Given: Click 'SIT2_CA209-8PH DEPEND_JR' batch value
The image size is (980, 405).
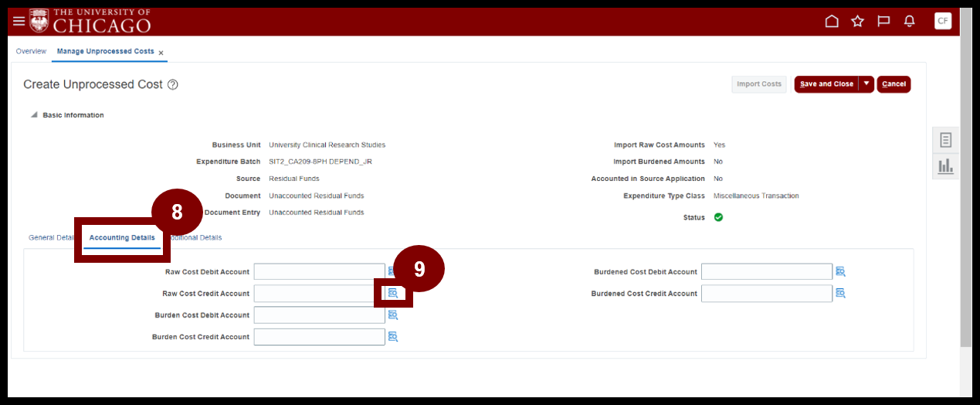Looking at the screenshot, I should [x=320, y=162].
